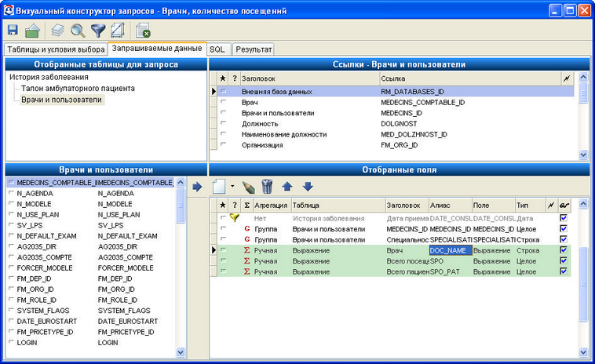The height and width of the screenshot is (364, 595).
Task: Select Врачи и пользователи tree node
Action: pyautogui.click(x=62, y=100)
